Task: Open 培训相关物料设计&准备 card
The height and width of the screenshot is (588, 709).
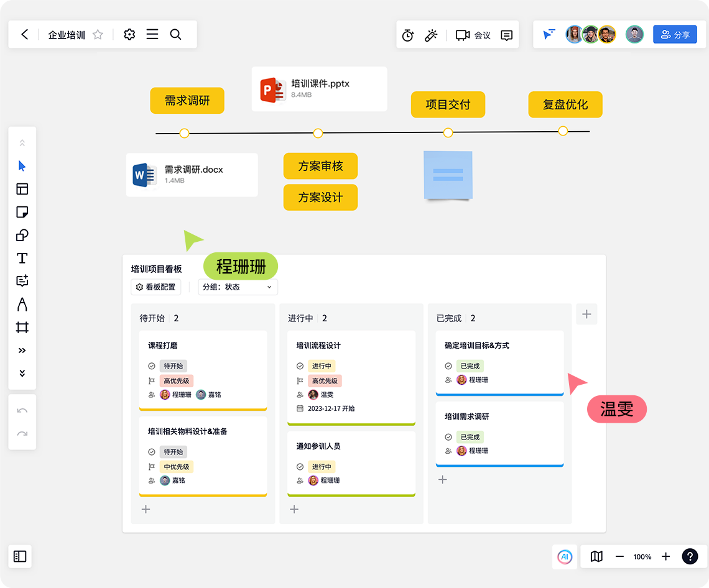Action: [203, 456]
